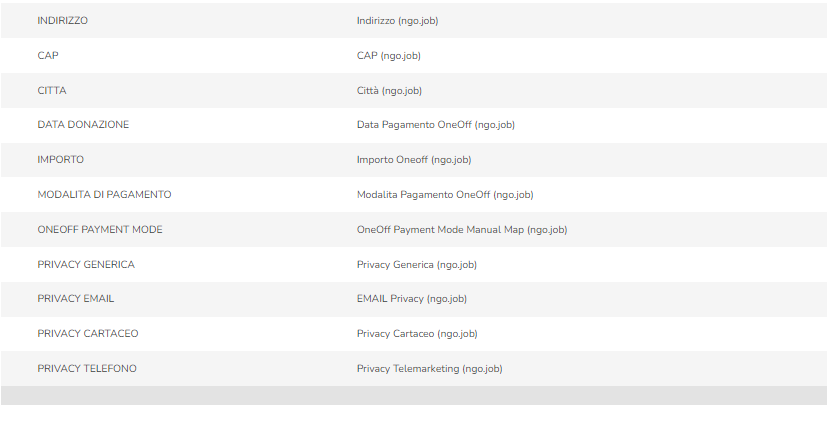Select the ONEOFF PAYMENT MODE label
The width and height of the screenshot is (832, 423).
coord(100,230)
